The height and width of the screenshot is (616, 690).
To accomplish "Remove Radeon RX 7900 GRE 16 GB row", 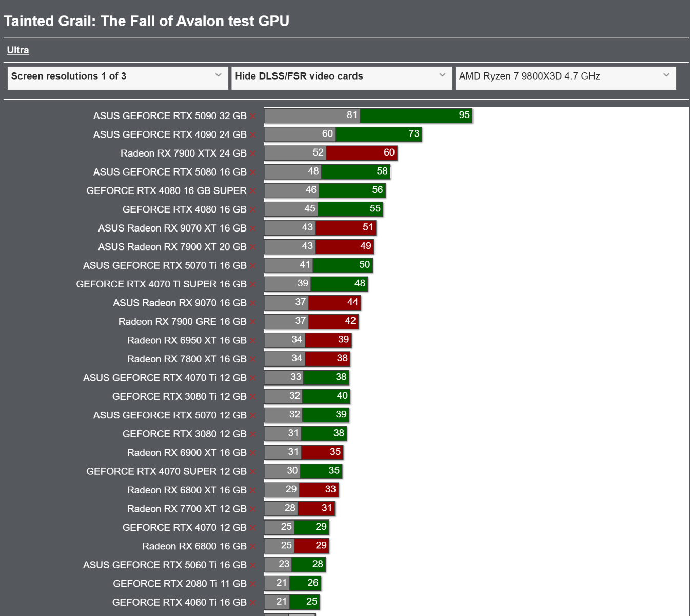I will [x=253, y=322].
